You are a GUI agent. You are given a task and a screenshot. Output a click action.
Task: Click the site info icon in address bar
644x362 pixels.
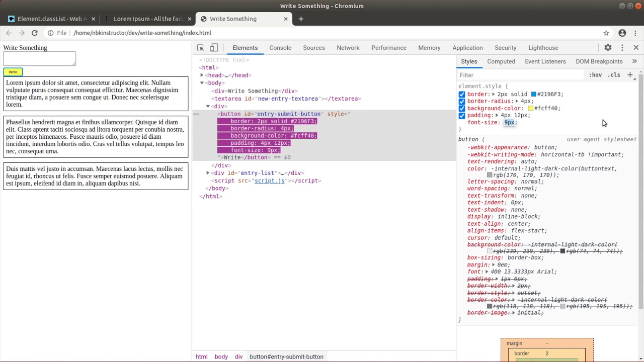coord(50,33)
